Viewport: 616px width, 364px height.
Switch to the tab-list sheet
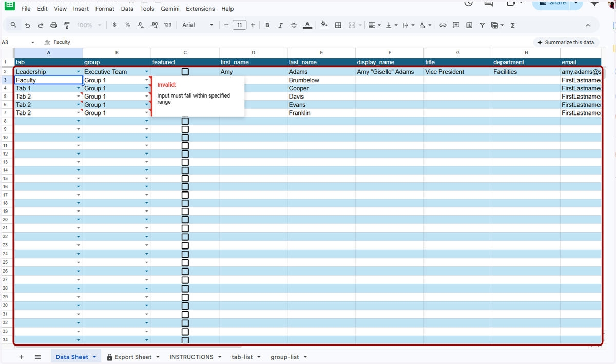click(x=242, y=357)
